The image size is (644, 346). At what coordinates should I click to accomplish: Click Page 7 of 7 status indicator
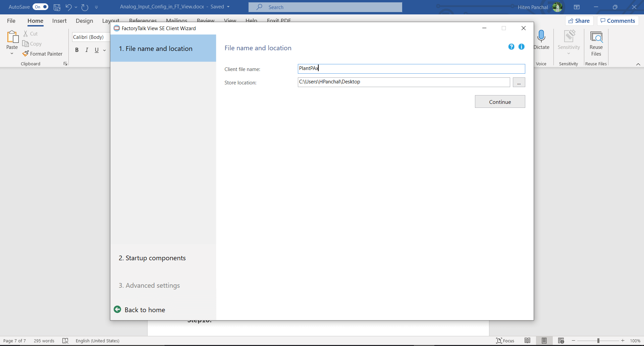[14, 341]
